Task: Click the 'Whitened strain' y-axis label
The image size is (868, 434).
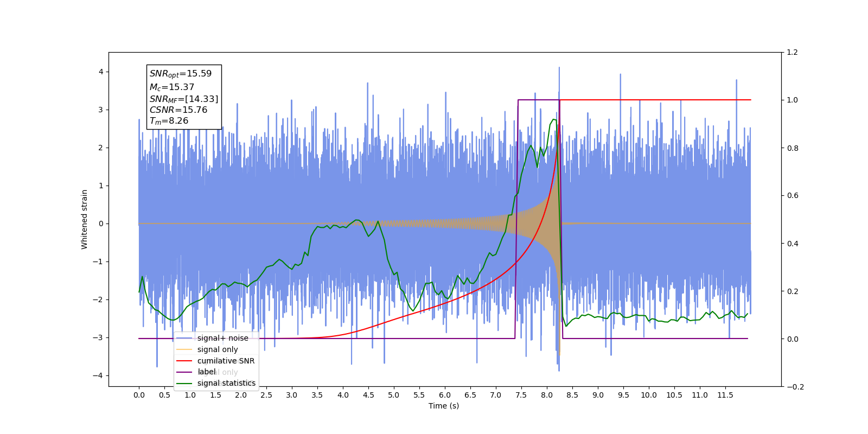Action: tap(84, 219)
